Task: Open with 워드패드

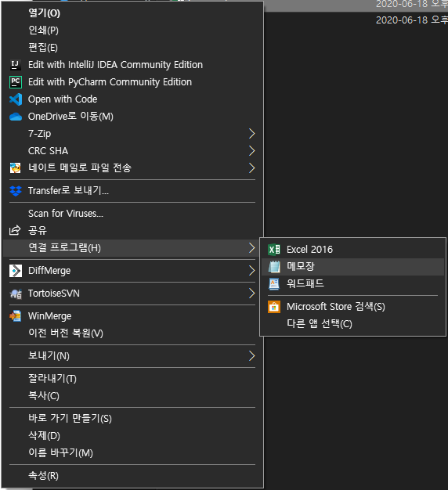Action: (352, 284)
